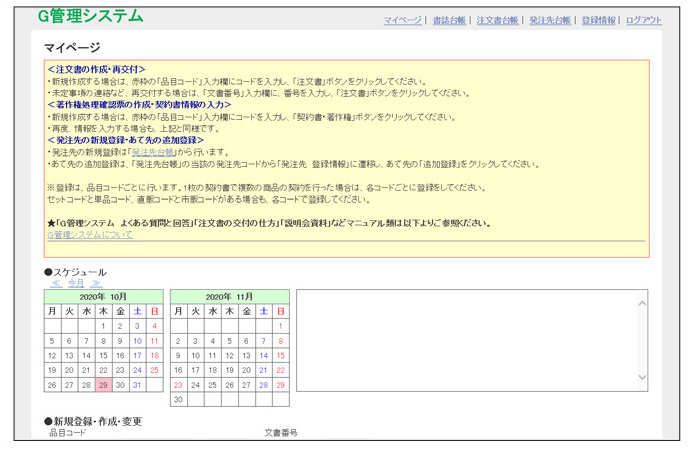700x451 pixels.
Task: Open 発注先台帳 in top navigation
Action: tap(550, 20)
